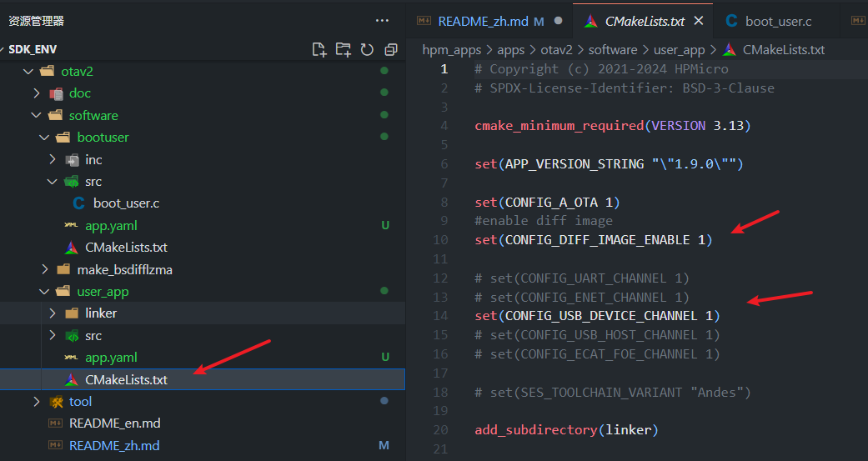Click the APP_VERSION_STRING line of code
The width and height of the screenshot is (868, 461).
click(x=609, y=164)
